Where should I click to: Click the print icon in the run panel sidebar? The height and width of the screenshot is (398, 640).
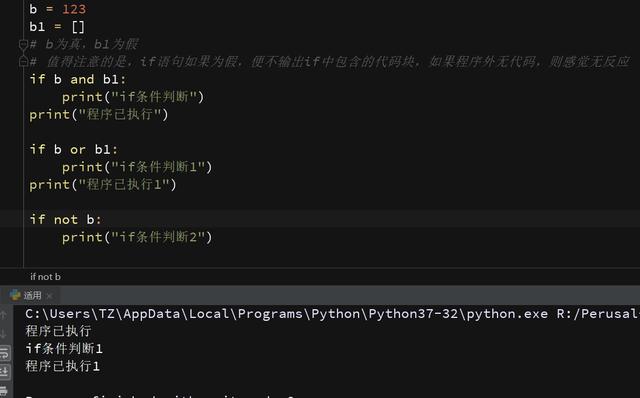[4, 390]
